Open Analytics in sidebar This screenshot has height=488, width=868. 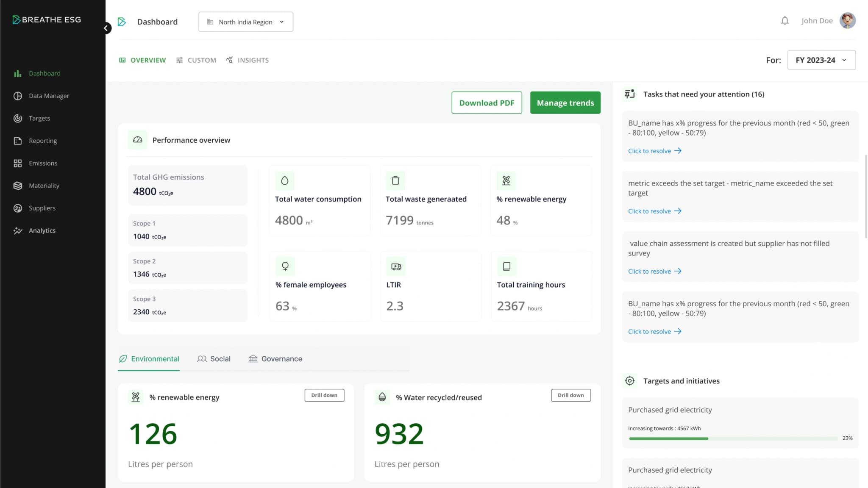[42, 230]
